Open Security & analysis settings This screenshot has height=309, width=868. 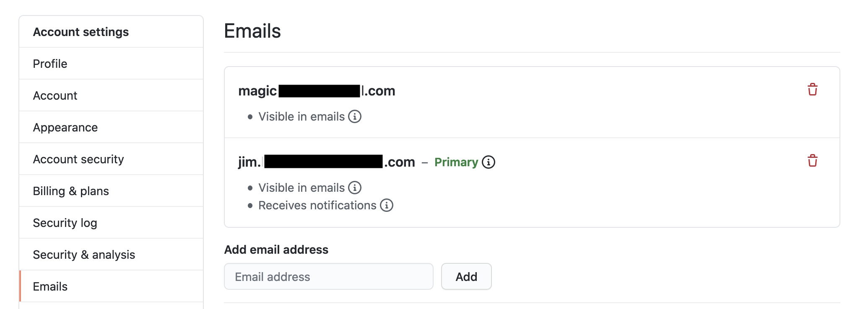tap(84, 254)
